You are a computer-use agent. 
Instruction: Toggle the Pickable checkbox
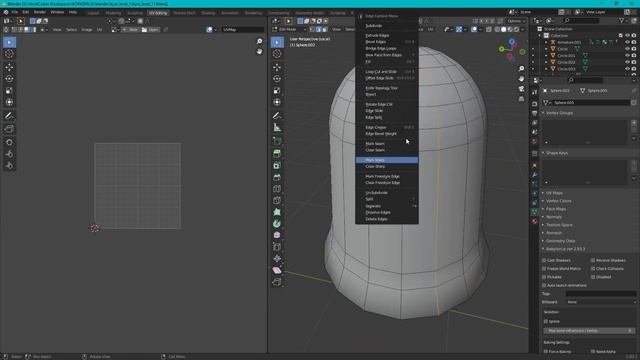pyautogui.click(x=544, y=277)
